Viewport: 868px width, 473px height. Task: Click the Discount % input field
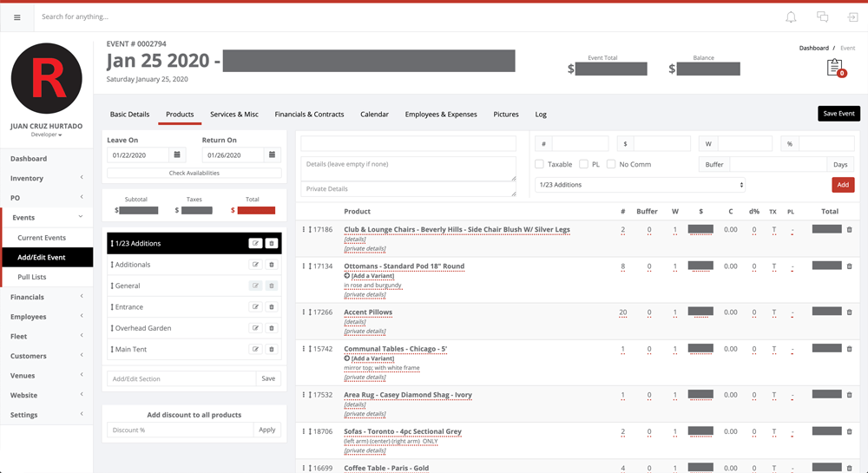click(180, 430)
